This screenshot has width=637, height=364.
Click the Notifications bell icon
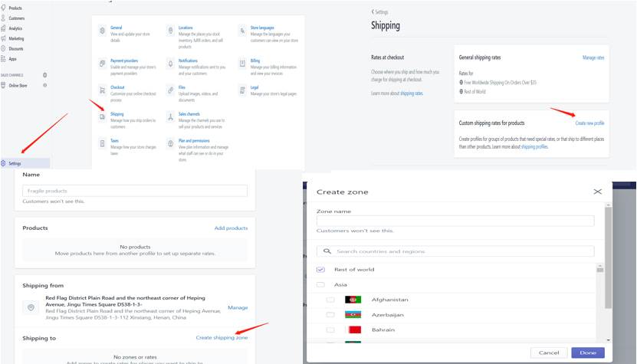tap(170, 63)
